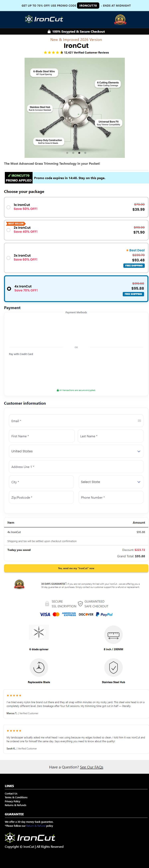
Task: Open the Returns & Refunds footer link
Action: [x=15, y=805]
